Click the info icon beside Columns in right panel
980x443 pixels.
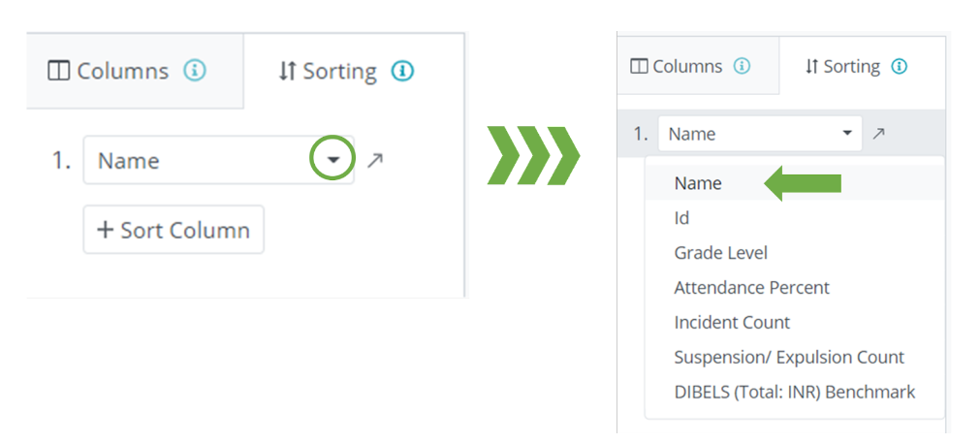tap(742, 66)
